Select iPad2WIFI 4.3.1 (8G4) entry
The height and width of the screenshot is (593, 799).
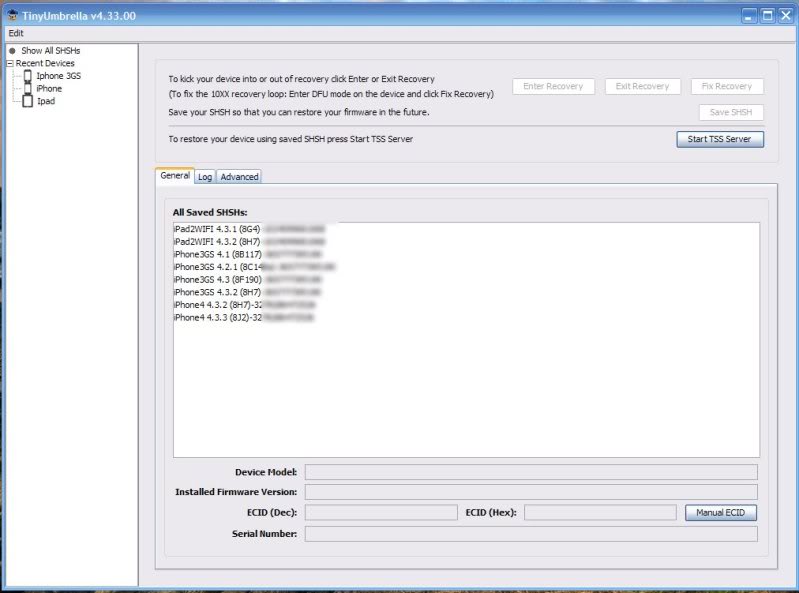click(249, 229)
